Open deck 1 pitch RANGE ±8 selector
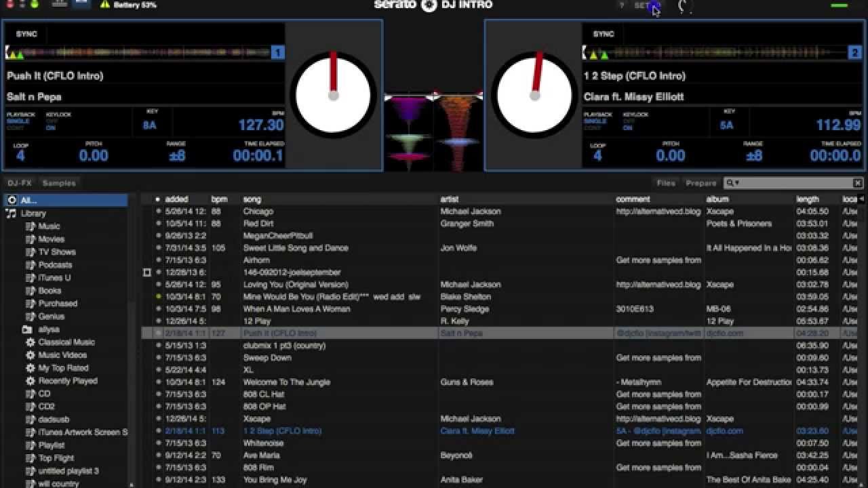Image resolution: width=868 pixels, height=488 pixels. coord(177,156)
